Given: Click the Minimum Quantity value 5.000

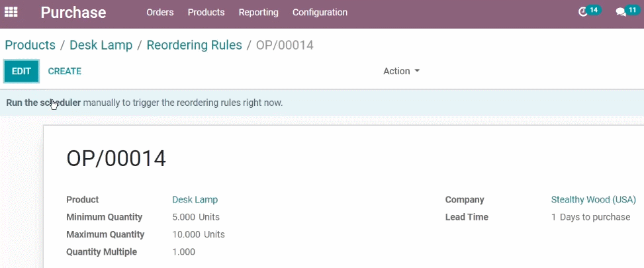Looking at the screenshot, I should (184, 217).
